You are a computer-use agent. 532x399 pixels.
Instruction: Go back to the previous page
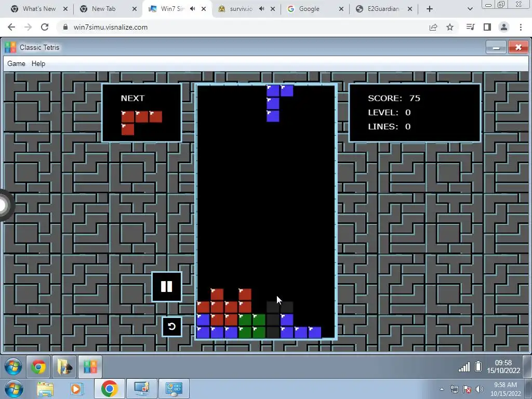(11, 27)
